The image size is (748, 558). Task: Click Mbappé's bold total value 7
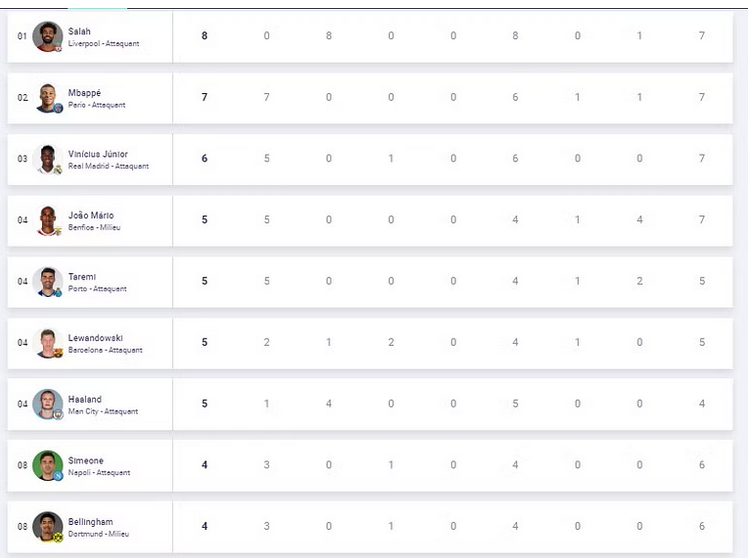[205, 97]
